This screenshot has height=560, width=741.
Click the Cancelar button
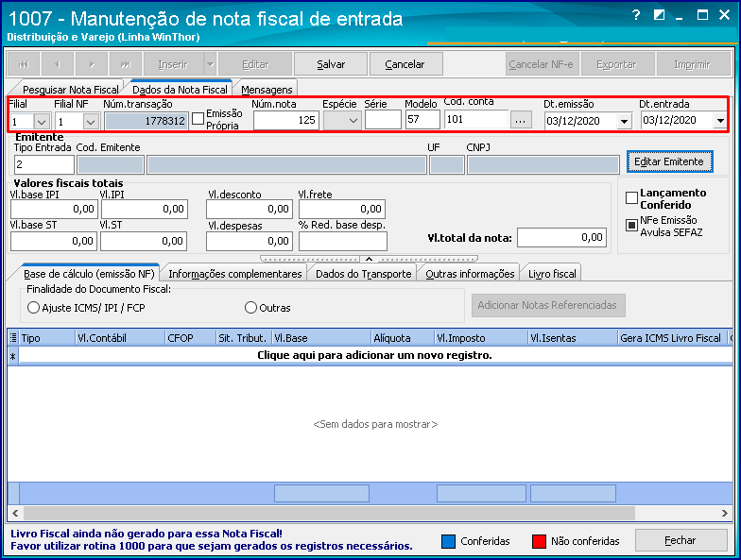[405, 64]
